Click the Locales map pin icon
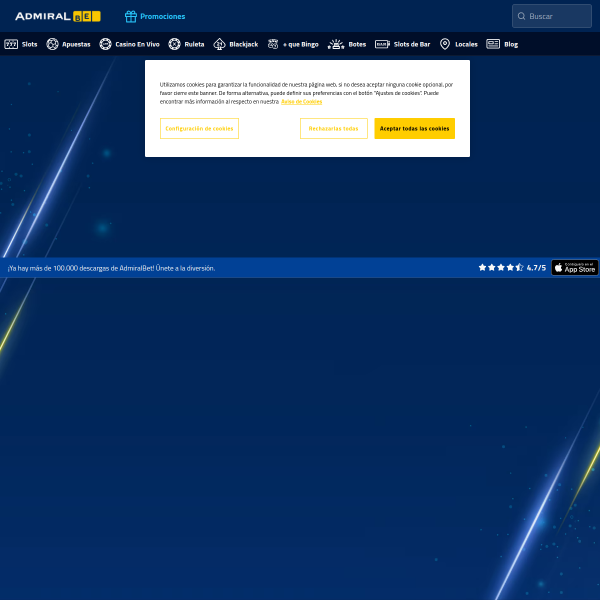This screenshot has width=600, height=600. 445,44
